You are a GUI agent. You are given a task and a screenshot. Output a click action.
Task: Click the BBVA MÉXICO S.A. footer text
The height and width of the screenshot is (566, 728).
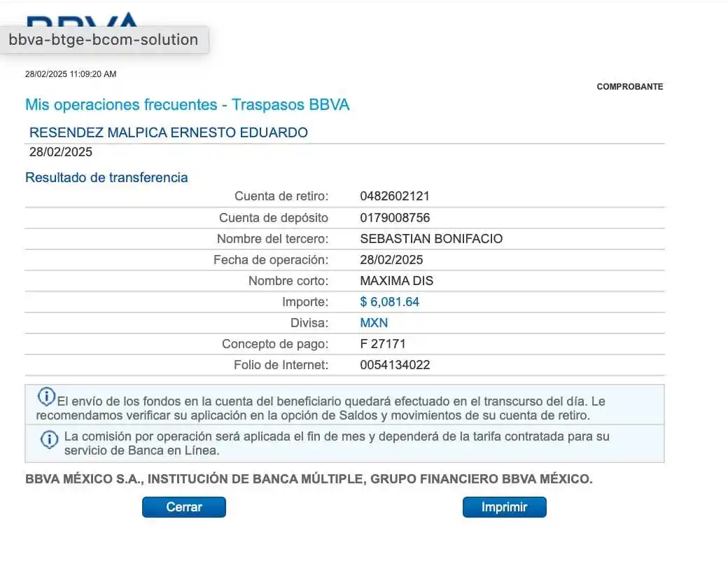(309, 480)
